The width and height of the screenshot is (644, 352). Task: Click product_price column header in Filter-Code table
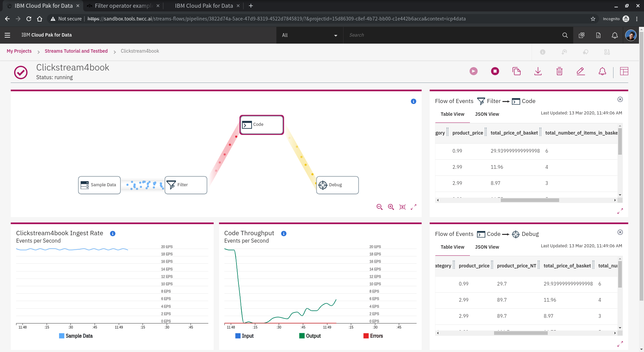pos(468,133)
